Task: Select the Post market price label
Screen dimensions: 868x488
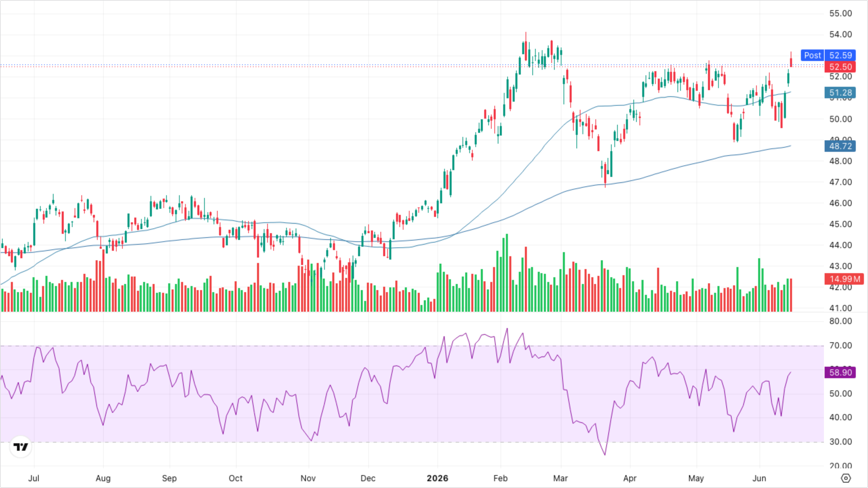Action: (x=812, y=55)
